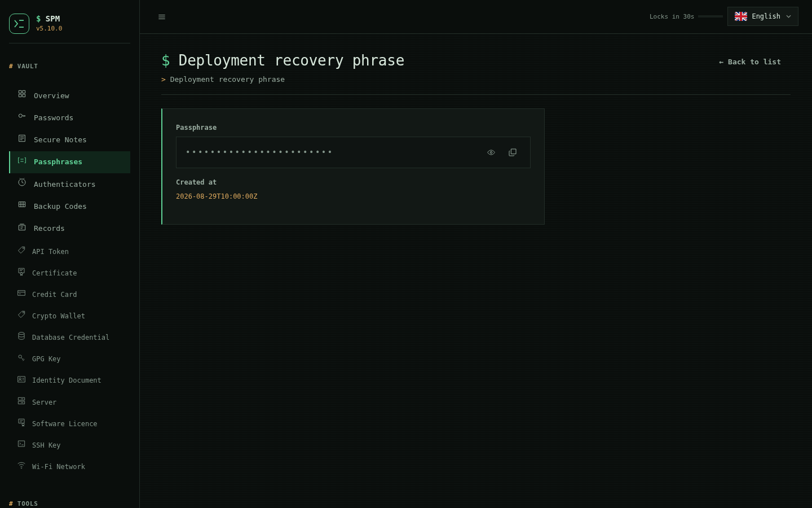Toggle the hamburger sidebar menu icon
The height and width of the screenshot is (508, 812).
pyautogui.click(x=162, y=17)
